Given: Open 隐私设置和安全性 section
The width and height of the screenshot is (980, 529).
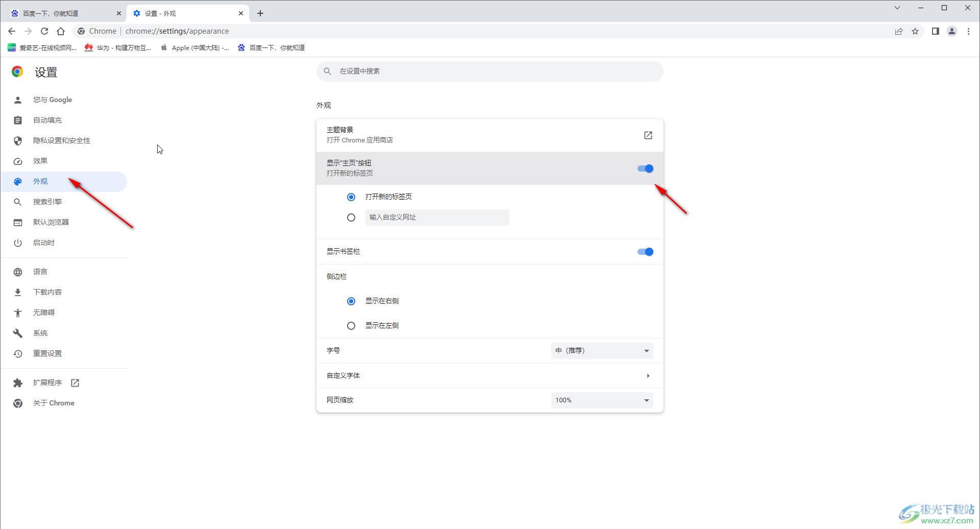Looking at the screenshot, I should coord(64,140).
